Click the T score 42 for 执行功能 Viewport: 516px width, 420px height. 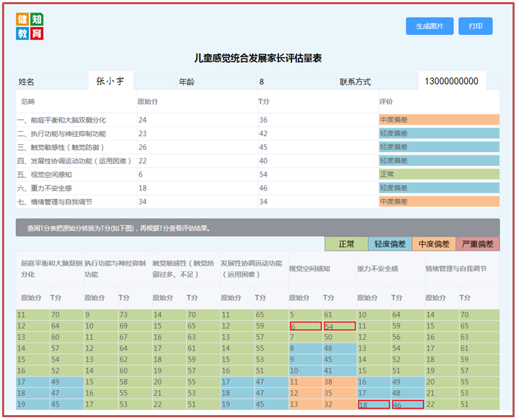[x=264, y=133]
